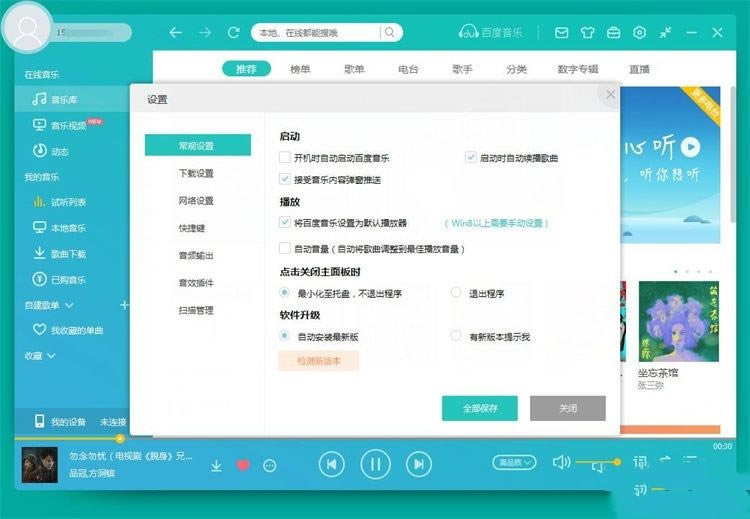Skip to the next track
Viewport: 750px width, 519px height.
(419, 463)
